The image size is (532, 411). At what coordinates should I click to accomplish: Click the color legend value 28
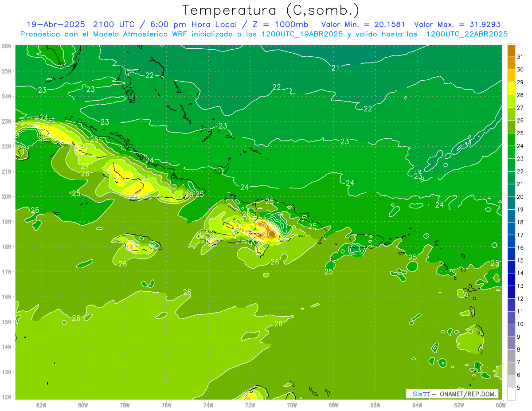(520, 95)
